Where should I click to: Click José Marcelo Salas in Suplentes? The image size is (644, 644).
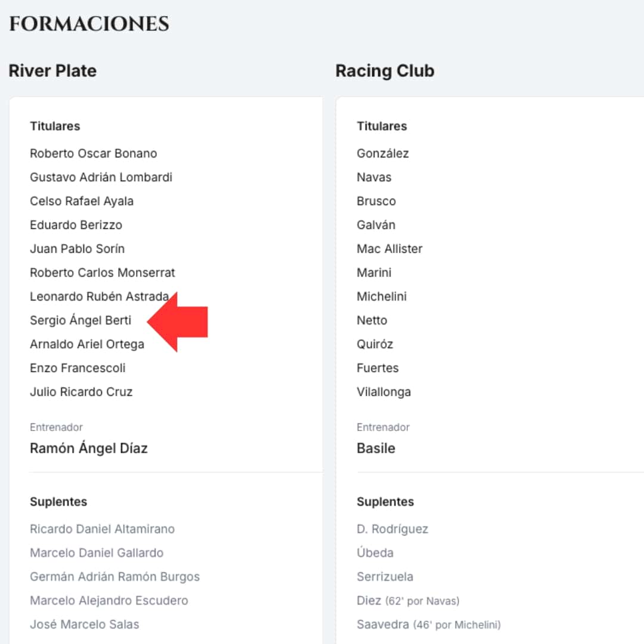click(85, 625)
